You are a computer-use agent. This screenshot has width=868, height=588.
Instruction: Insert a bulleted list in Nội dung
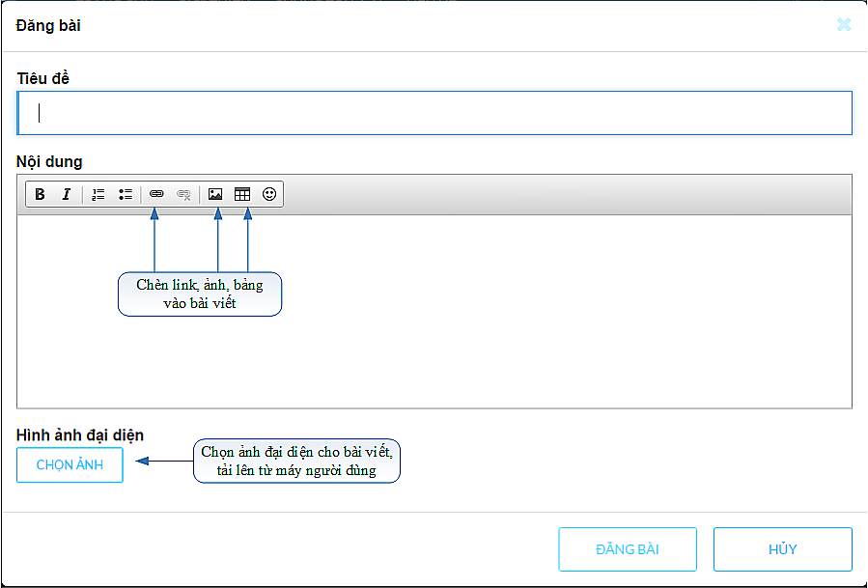[x=126, y=194]
